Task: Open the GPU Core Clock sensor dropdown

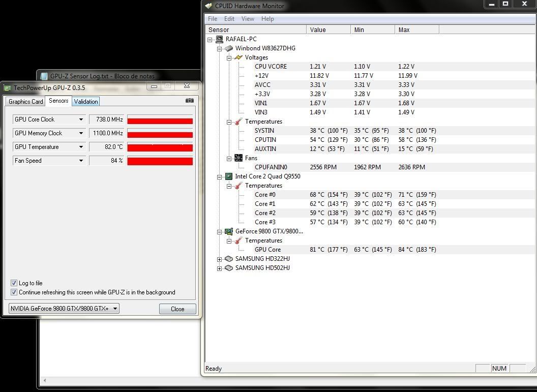Action: tap(81, 119)
